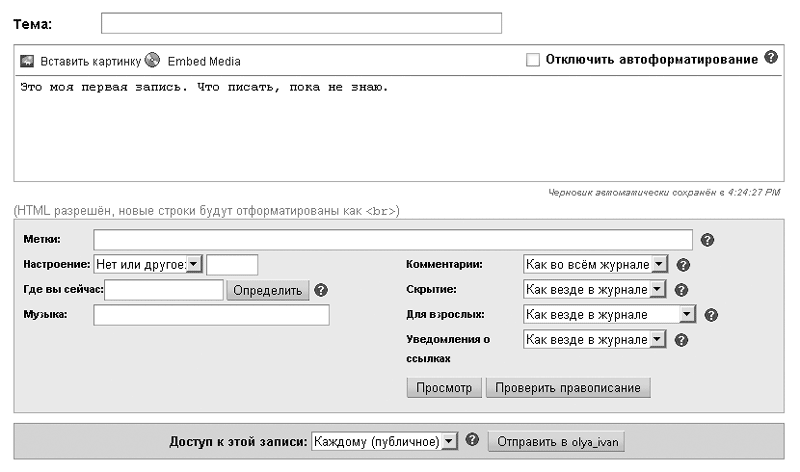
Task: Click the note "(HTML разрешён, новые строки будут отформатированы как <br>)"
Action: click(207, 210)
